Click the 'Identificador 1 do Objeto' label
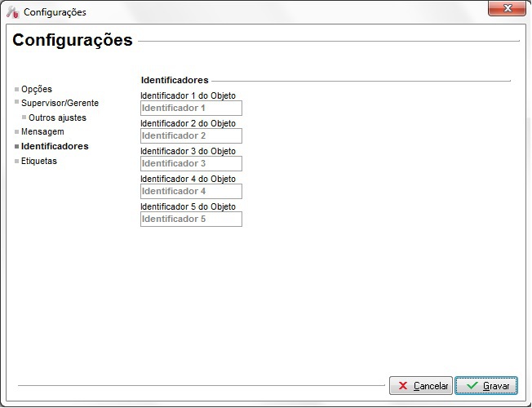 (x=188, y=95)
